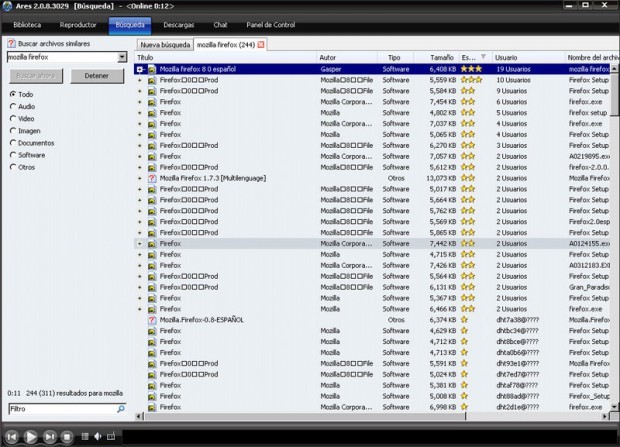Sort results by Usuario column header
The height and width of the screenshot is (447, 620).
click(529, 57)
